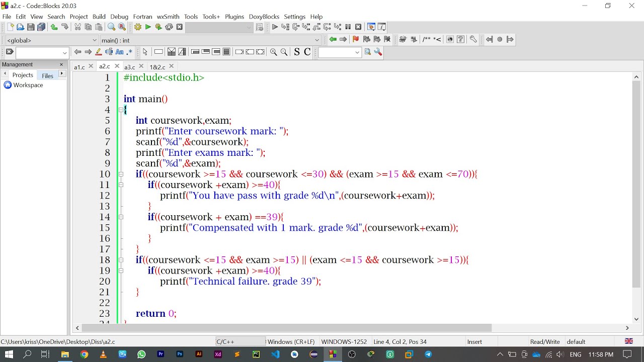Click the Undo arrow icon
644x362 pixels.
coord(54,27)
